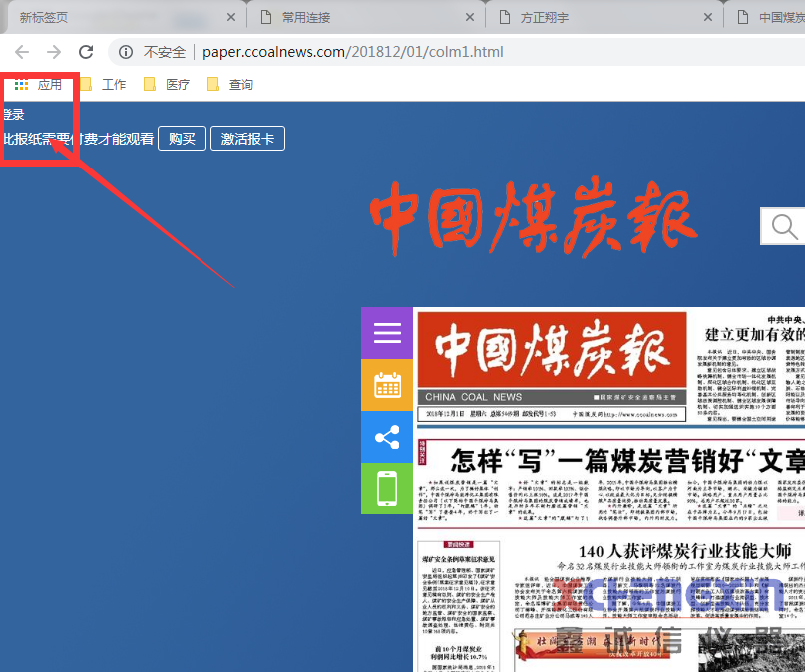Open the article 140人获评煤炭行业技能大师
This screenshot has height=672, width=805.
pyautogui.click(x=685, y=551)
